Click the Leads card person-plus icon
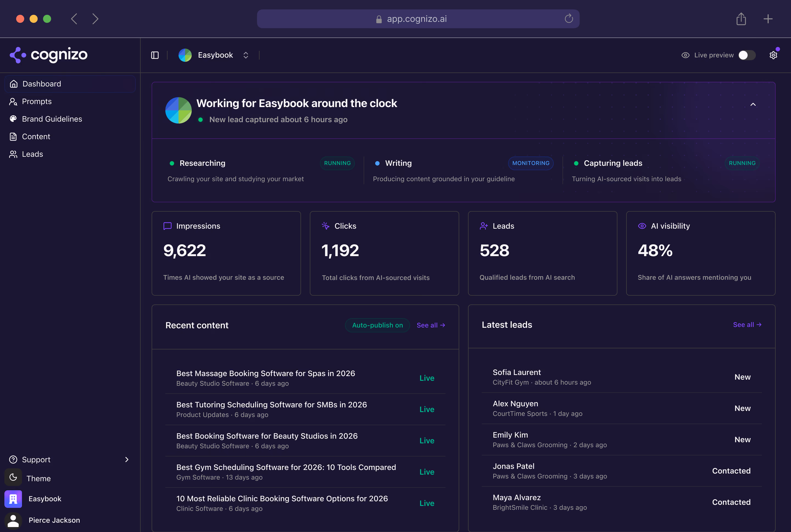This screenshot has width=791, height=532. 484,226
